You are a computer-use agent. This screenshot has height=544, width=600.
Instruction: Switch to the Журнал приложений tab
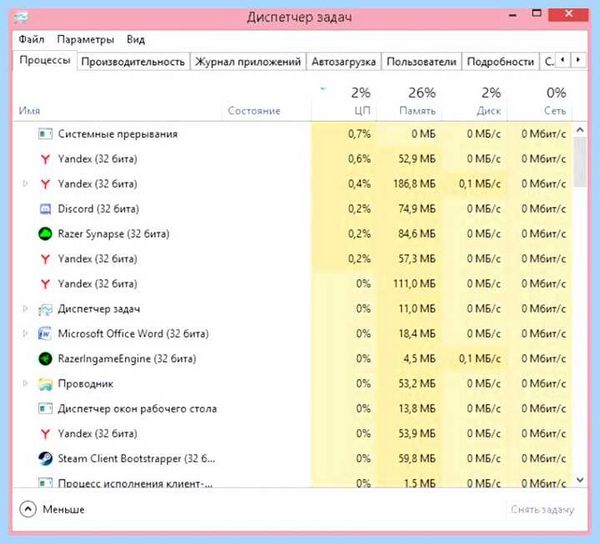(248, 62)
